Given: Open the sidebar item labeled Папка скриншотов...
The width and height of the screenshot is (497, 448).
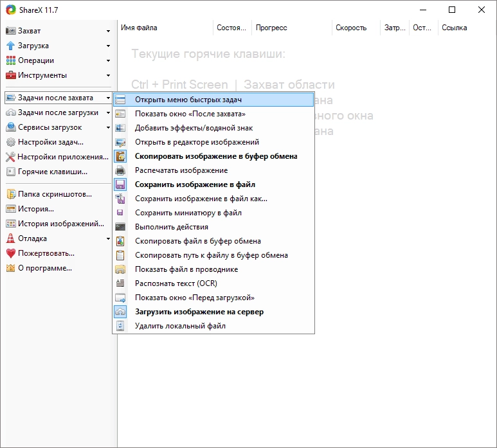Looking at the screenshot, I should (49, 194).
